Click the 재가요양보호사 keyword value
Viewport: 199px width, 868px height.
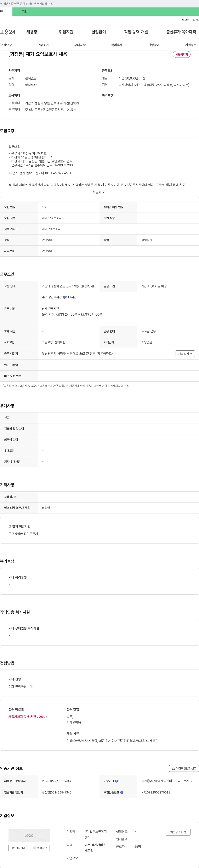tap(51, 229)
